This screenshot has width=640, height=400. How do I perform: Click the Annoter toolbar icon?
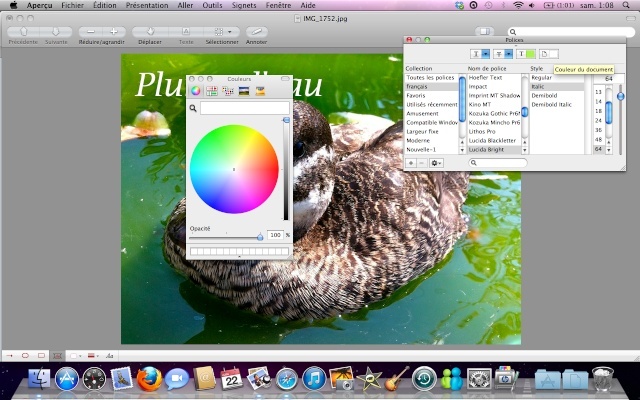tap(257, 32)
